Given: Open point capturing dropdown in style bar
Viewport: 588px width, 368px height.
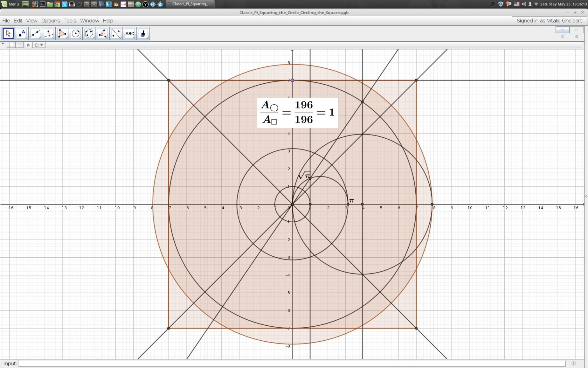Looking at the screenshot, I should point(39,45).
